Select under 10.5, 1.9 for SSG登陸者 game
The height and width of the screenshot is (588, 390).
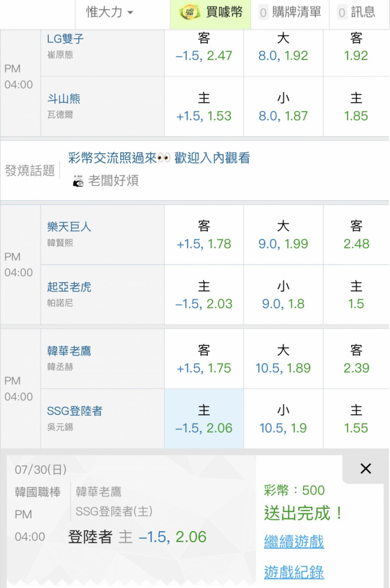[283, 419]
